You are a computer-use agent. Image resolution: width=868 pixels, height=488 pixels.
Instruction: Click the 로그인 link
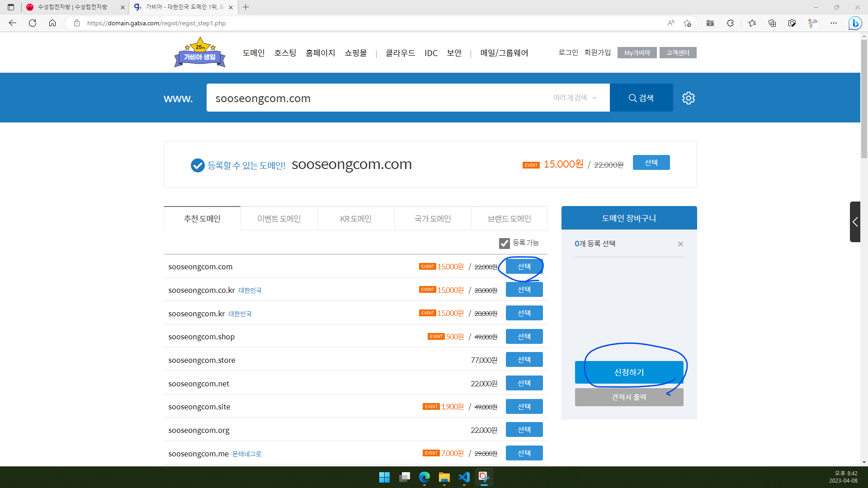pyautogui.click(x=568, y=52)
